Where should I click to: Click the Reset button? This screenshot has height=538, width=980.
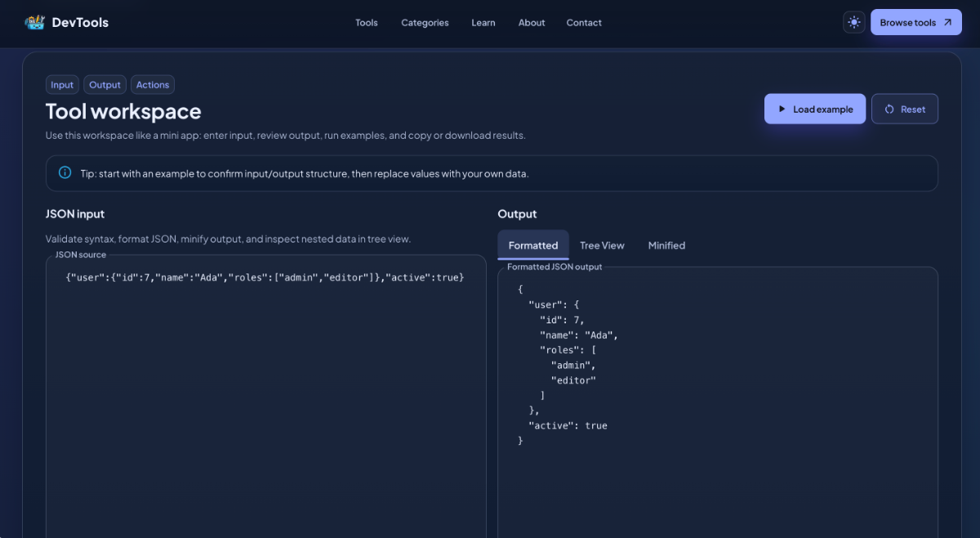click(x=905, y=109)
